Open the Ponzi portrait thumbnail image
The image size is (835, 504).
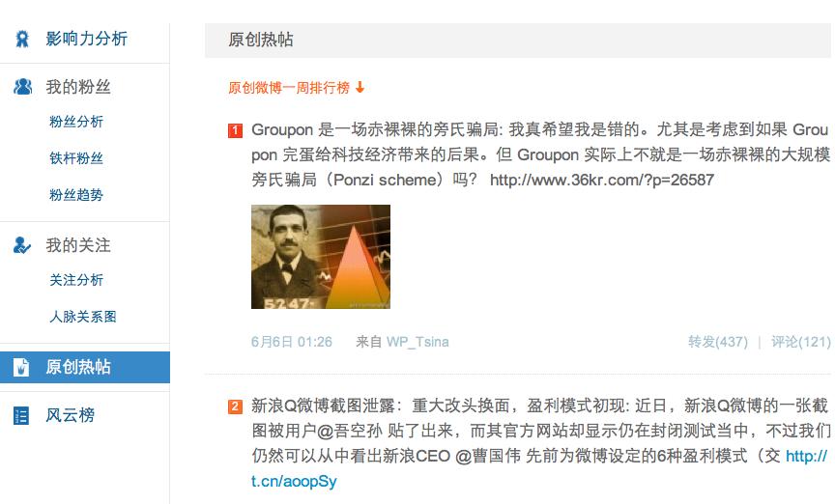pyautogui.click(x=321, y=257)
